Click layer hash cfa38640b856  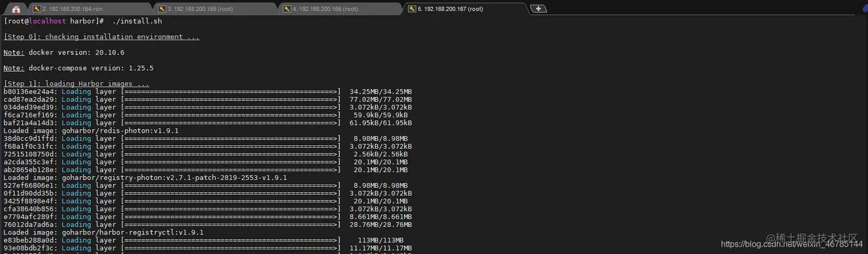click(29, 209)
